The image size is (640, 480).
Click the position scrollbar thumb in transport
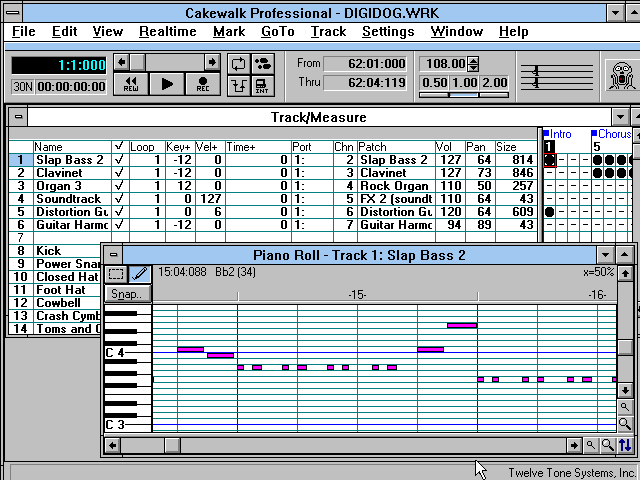pos(138,62)
